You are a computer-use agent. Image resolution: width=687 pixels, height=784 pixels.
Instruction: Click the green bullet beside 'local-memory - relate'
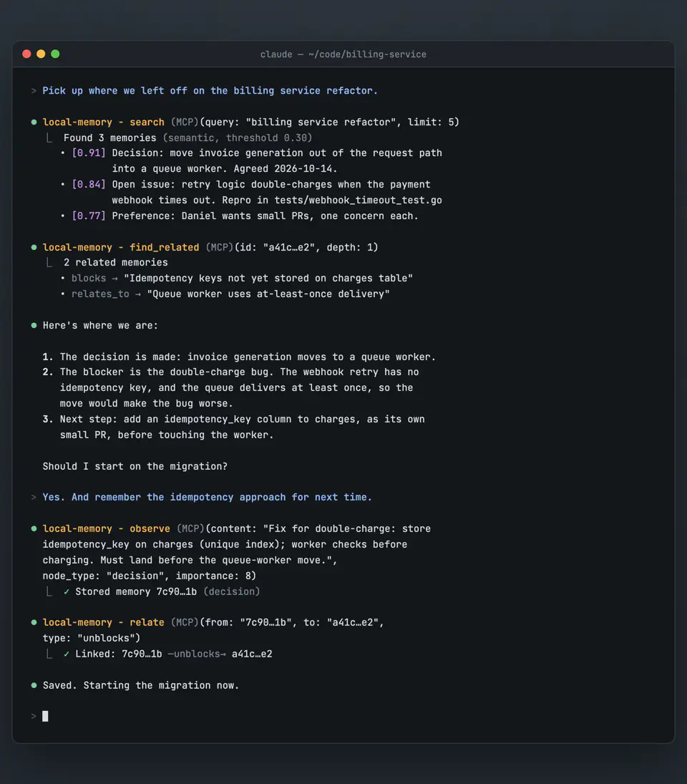pos(34,622)
